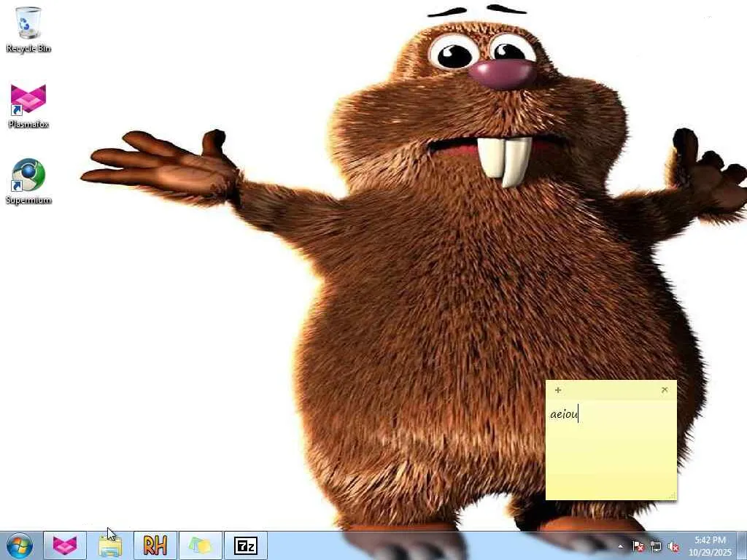
Task: Open the Windows Start menu orb
Action: [20, 545]
